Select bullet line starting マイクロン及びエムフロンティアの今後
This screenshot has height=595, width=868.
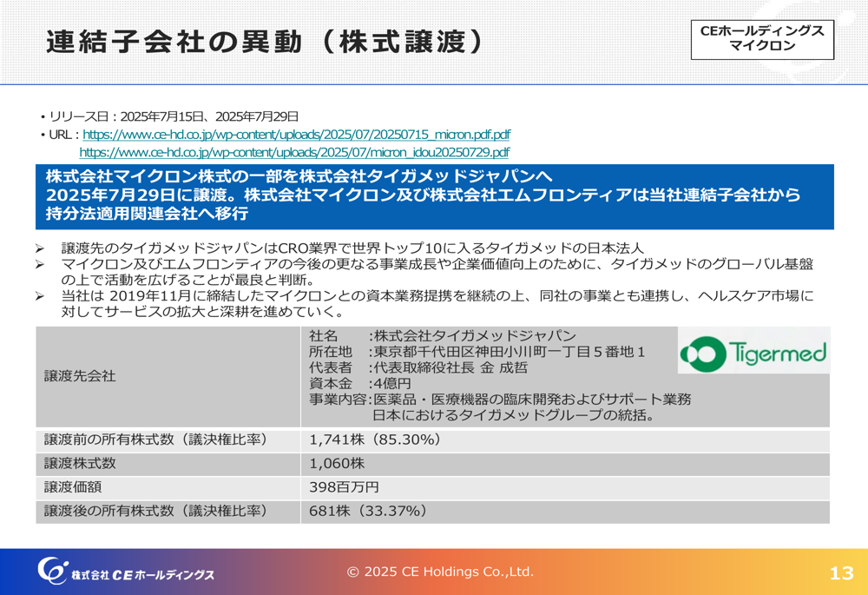[437, 264]
